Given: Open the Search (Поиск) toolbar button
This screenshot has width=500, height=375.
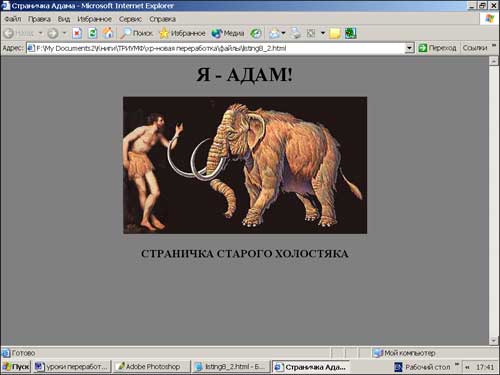Looking at the screenshot, I should pyautogui.click(x=137, y=33).
